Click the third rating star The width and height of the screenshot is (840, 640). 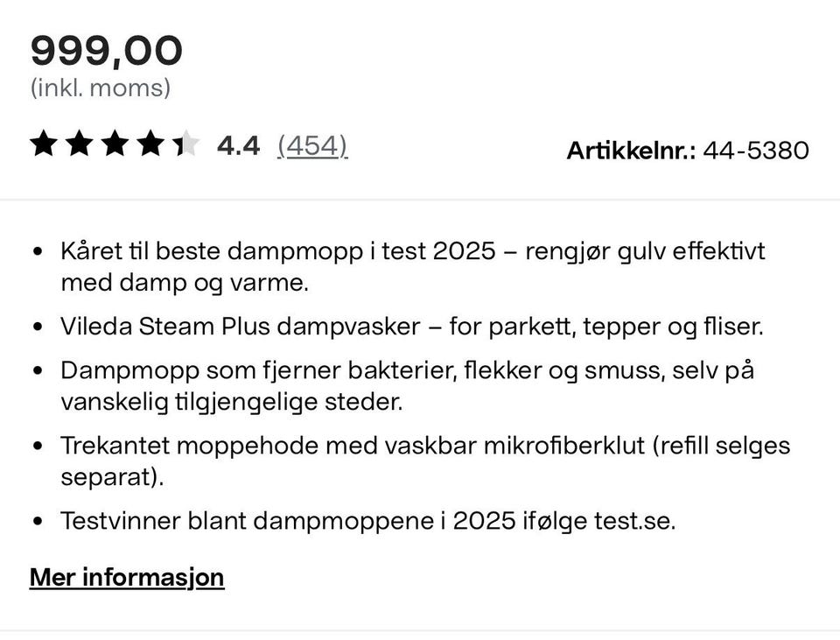pyautogui.click(x=115, y=144)
